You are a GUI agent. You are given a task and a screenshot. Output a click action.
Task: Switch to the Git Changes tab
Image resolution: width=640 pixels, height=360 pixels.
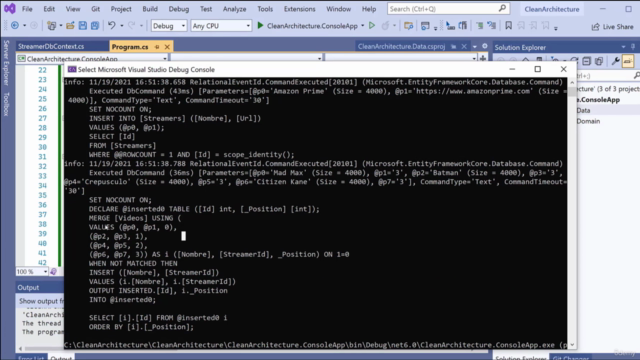coord(570,358)
